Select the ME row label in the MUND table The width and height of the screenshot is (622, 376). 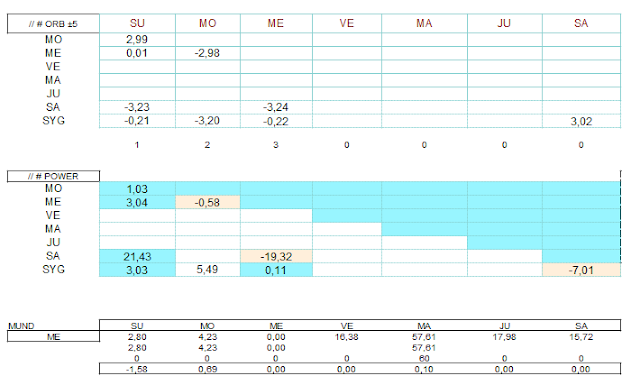(x=53, y=337)
